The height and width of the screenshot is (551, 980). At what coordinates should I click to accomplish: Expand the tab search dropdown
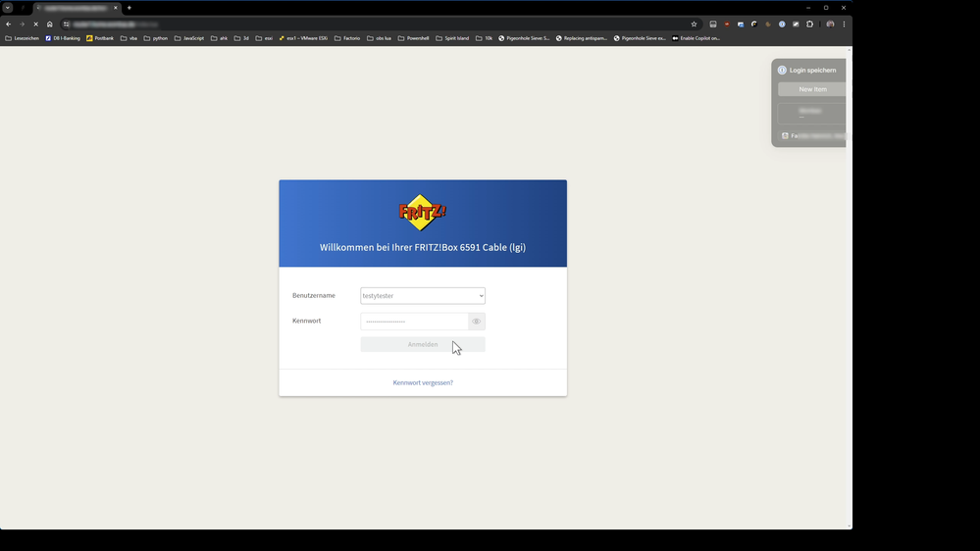7,8
